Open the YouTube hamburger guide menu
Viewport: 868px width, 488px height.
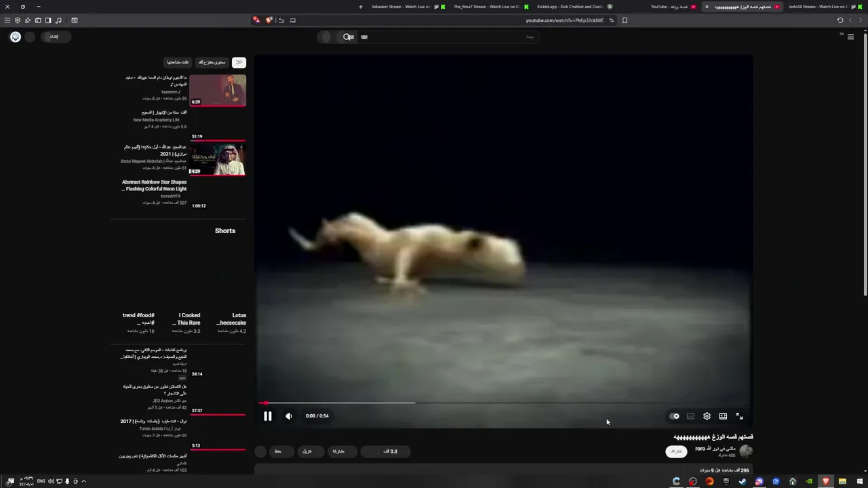coord(850,37)
